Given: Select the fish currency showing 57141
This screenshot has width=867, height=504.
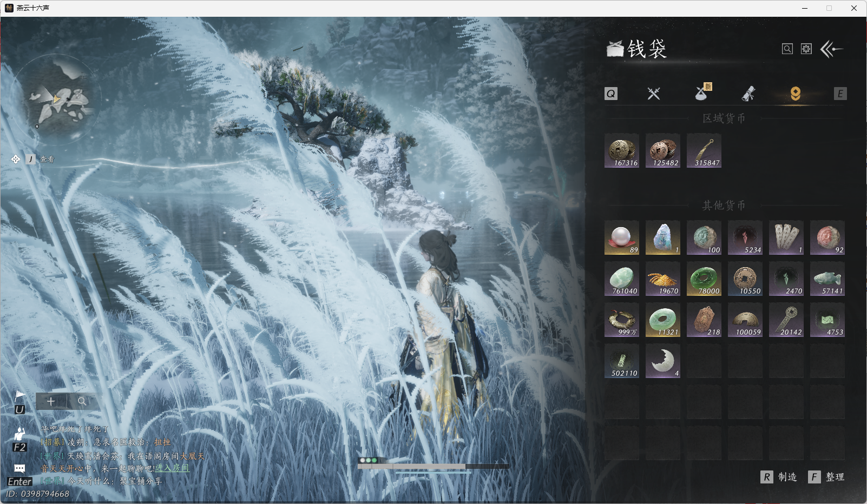Looking at the screenshot, I should coord(827,279).
